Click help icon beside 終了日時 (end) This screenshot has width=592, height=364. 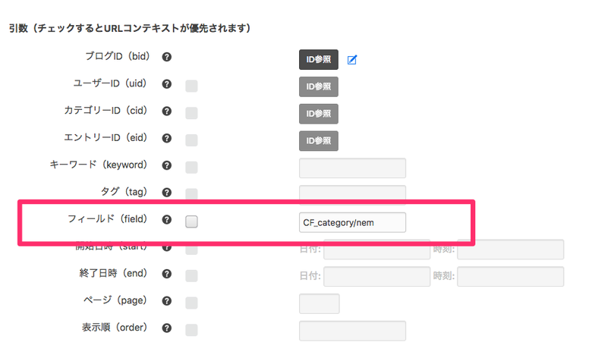click(167, 275)
